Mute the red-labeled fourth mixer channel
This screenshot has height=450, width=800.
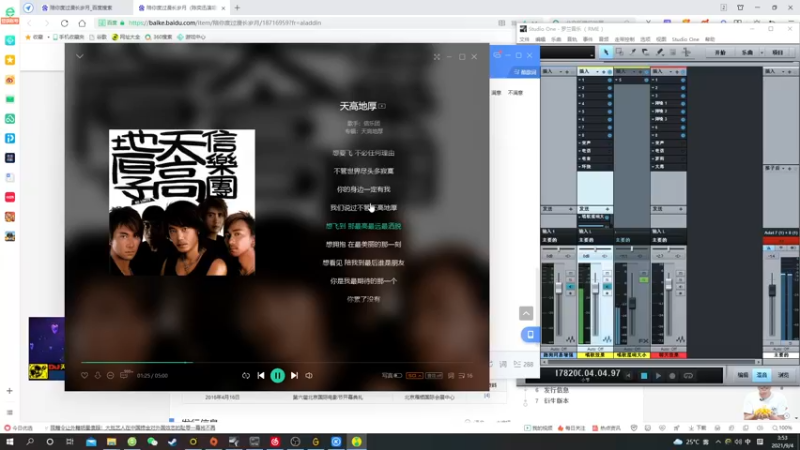680,273
